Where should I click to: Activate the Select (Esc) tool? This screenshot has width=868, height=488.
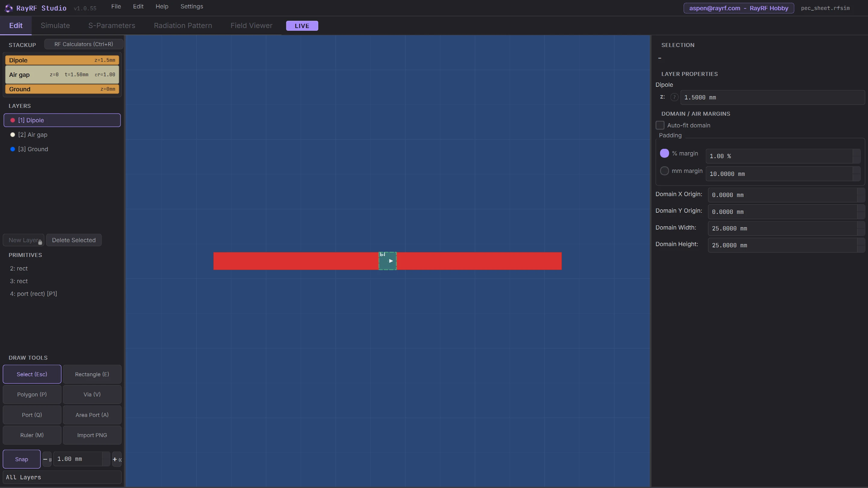click(x=32, y=374)
